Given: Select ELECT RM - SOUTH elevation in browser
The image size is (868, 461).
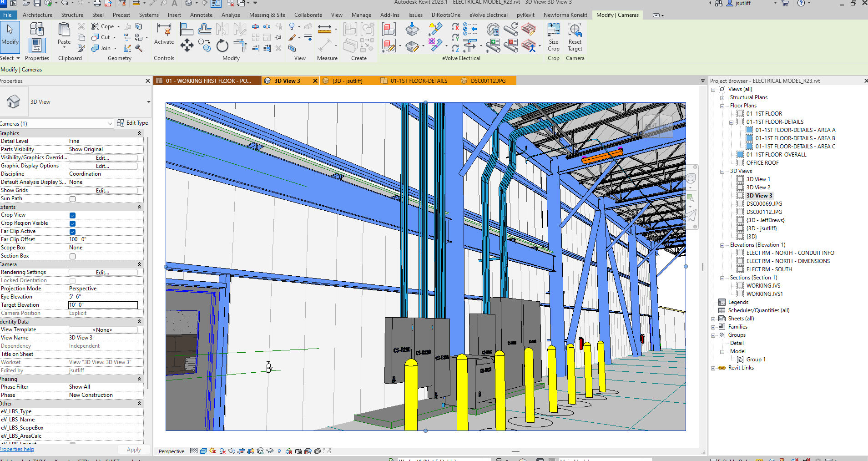Looking at the screenshot, I should click(769, 269).
